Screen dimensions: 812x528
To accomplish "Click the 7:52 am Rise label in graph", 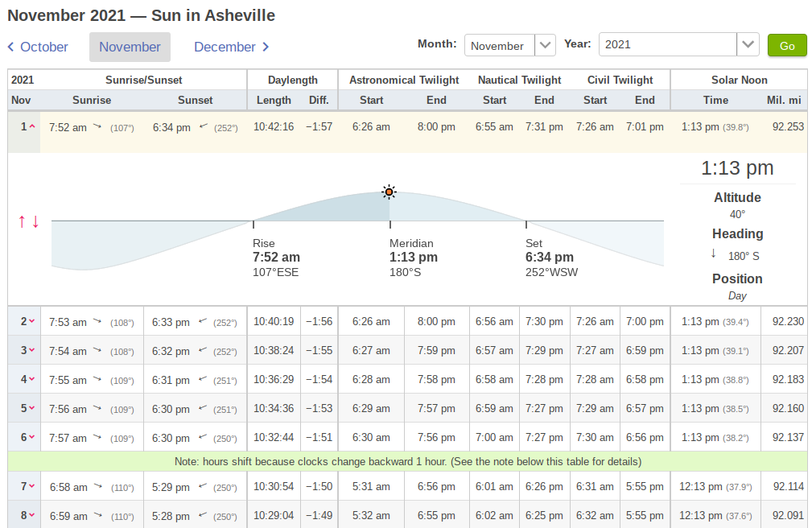I will coord(276,257).
